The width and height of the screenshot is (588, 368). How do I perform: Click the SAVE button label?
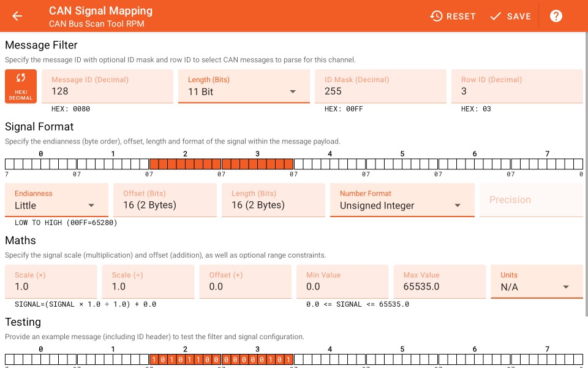[x=519, y=16]
